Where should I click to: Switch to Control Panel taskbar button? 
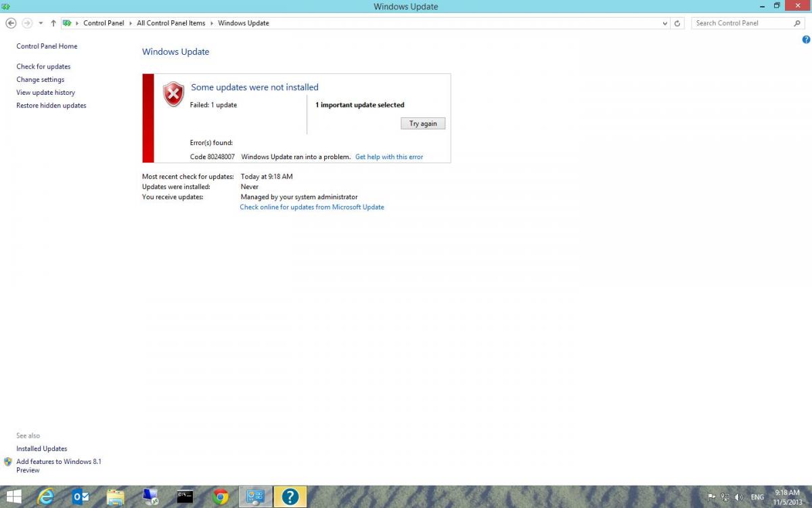(x=256, y=496)
